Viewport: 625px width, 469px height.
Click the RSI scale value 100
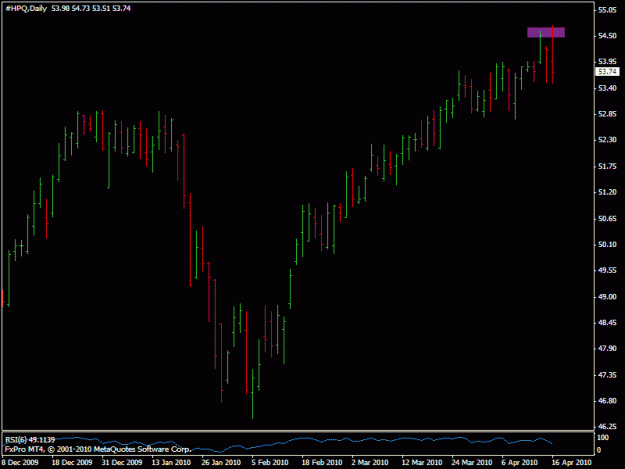tap(603, 438)
